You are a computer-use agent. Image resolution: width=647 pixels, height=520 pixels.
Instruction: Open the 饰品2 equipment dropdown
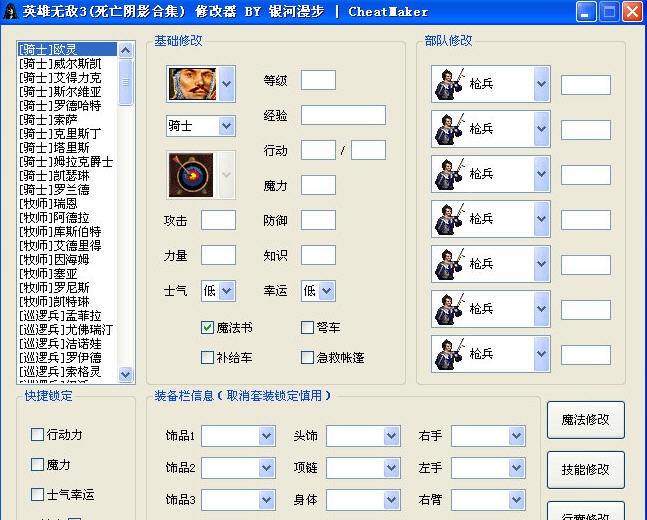click(267, 468)
